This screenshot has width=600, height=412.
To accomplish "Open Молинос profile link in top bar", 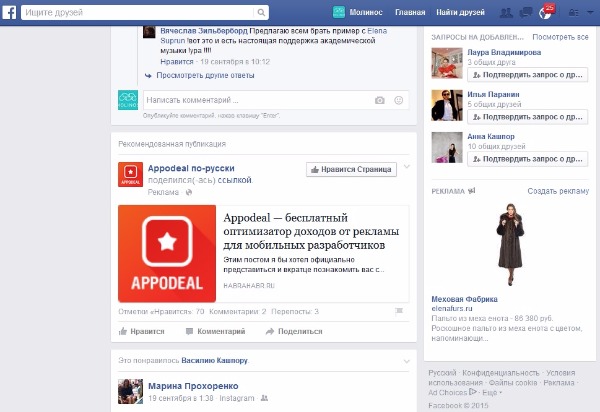I will 366,12.
